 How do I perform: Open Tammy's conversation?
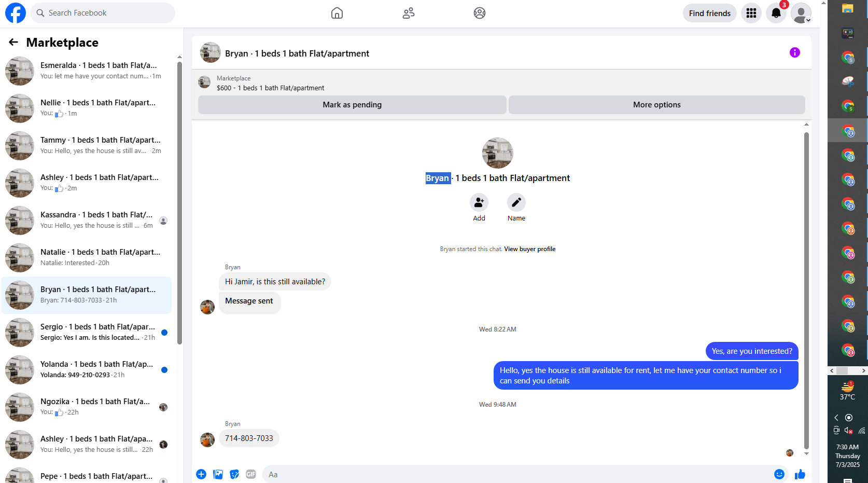87,146
